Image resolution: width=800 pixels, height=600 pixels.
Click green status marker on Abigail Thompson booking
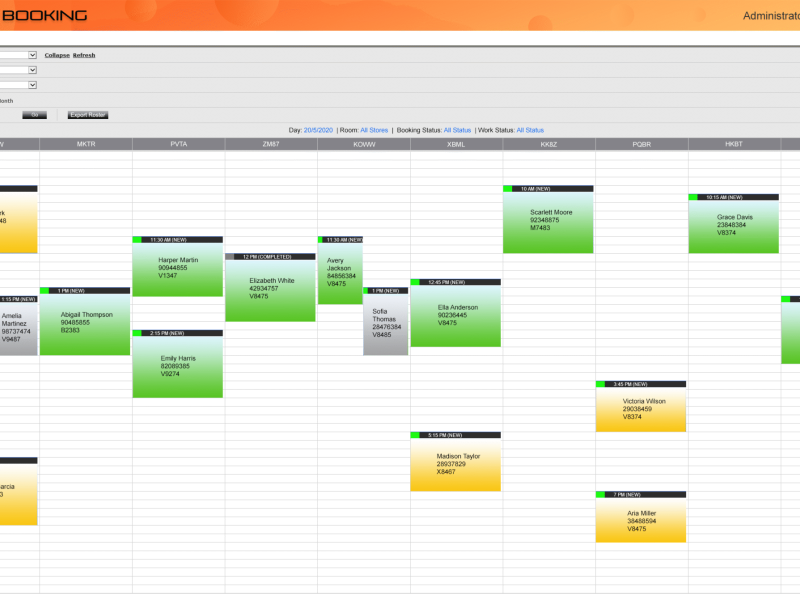point(44,291)
